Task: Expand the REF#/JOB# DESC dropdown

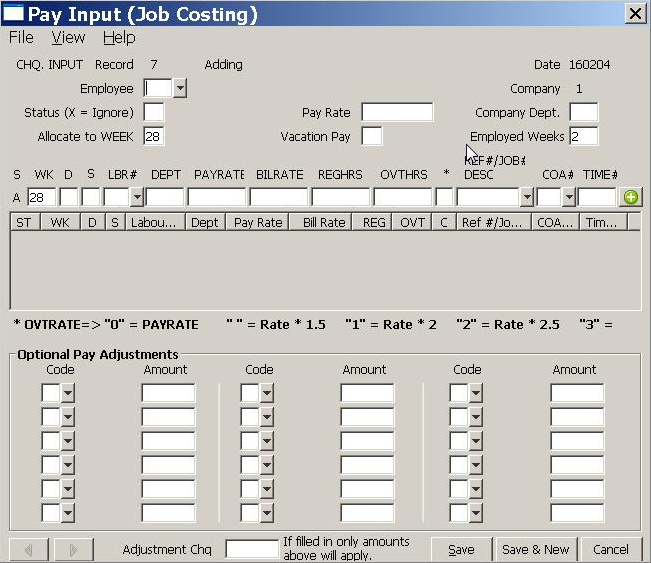Action: (526, 197)
